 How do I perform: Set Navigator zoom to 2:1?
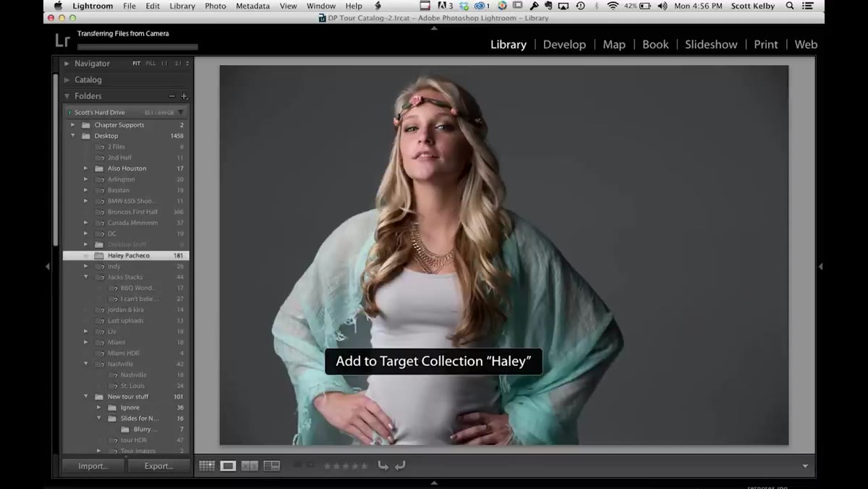tap(178, 64)
